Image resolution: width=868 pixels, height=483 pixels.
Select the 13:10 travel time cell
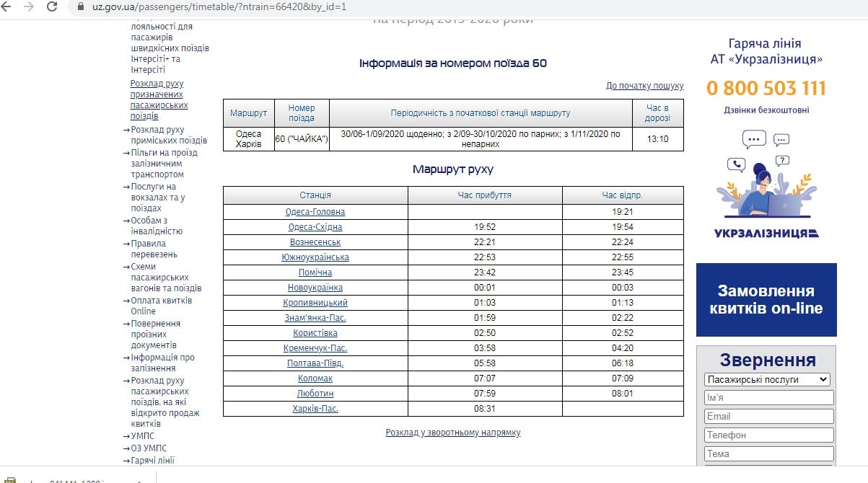658,139
